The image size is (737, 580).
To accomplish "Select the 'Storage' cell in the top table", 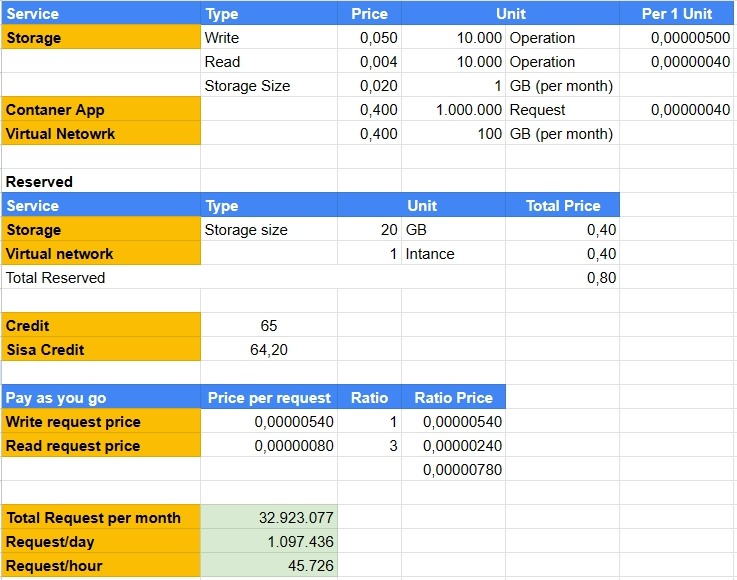I will (101, 37).
